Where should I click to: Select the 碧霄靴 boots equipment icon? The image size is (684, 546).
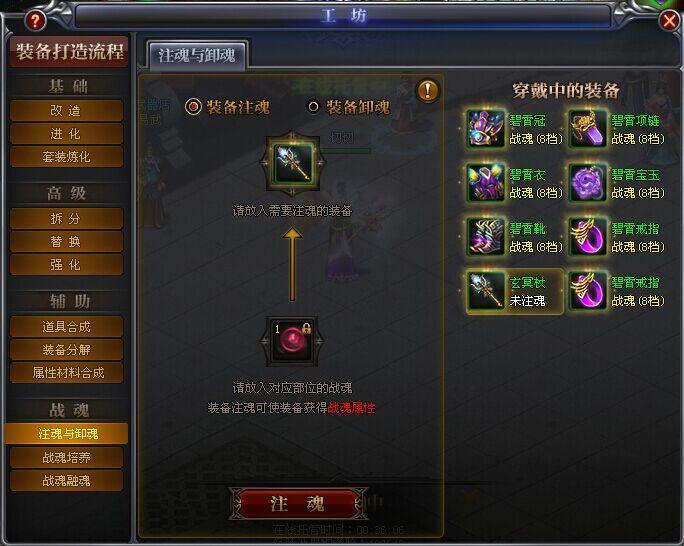485,237
